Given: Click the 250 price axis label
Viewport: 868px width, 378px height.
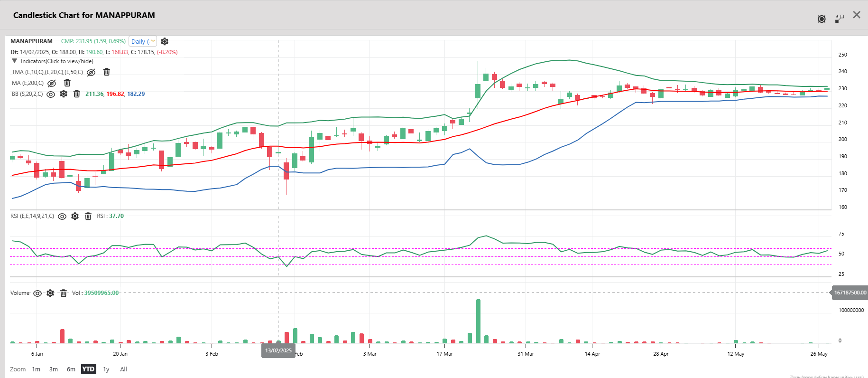Looking at the screenshot, I should click(842, 55).
